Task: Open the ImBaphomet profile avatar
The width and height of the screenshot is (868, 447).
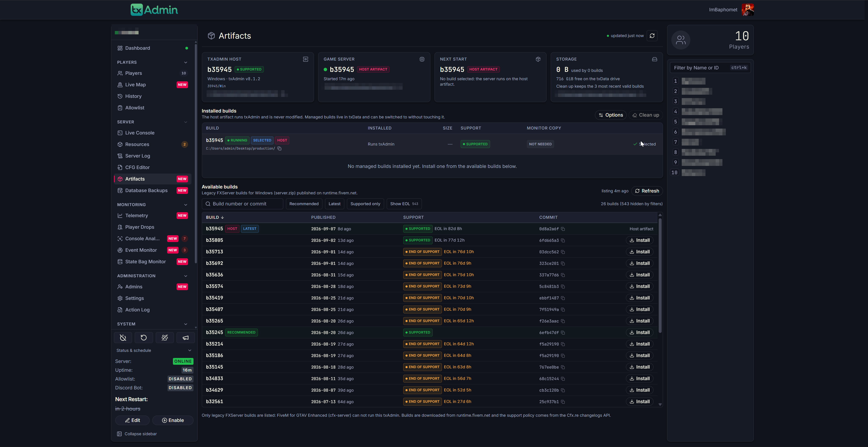Action: click(x=748, y=10)
